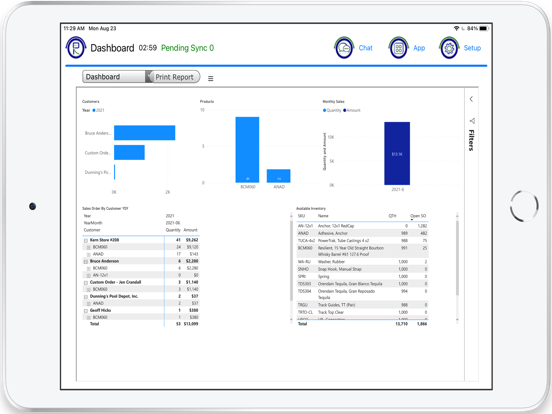Open the Setup gear icon

(x=449, y=48)
